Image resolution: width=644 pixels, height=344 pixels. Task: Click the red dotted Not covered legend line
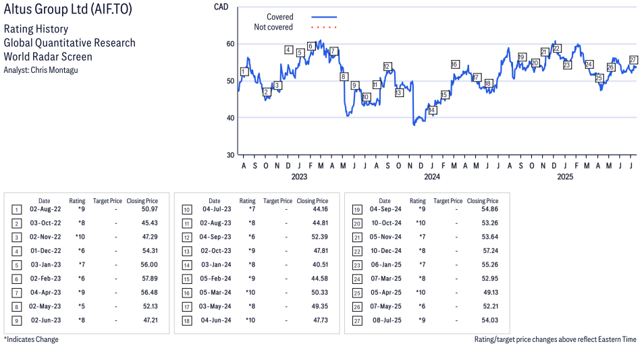pyautogui.click(x=324, y=27)
